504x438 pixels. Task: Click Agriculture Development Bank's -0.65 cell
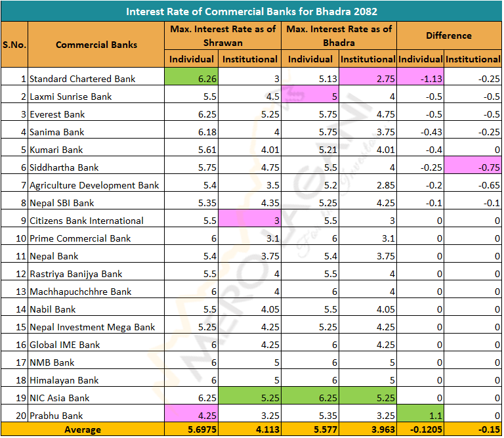[472, 183]
